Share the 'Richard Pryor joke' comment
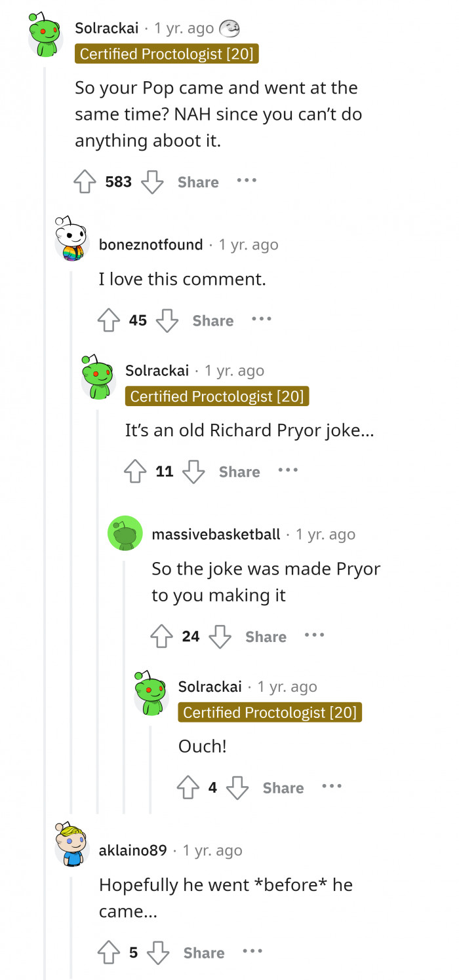 239,472
